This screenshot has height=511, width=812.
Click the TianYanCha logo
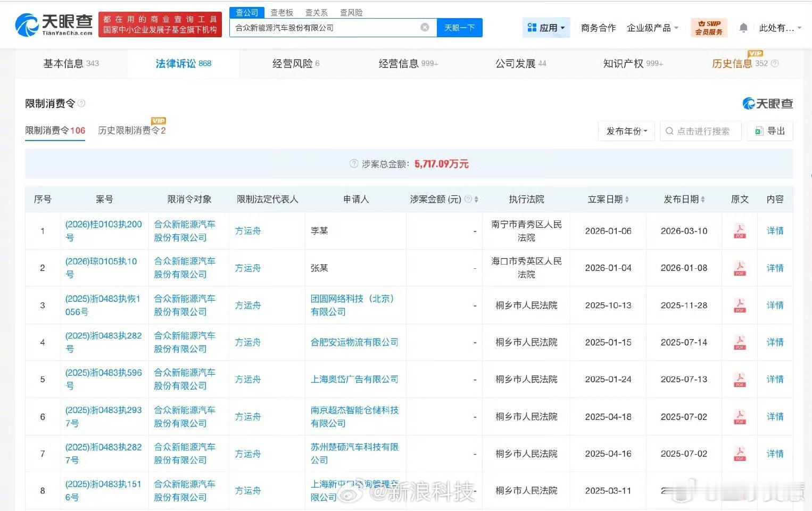point(54,24)
